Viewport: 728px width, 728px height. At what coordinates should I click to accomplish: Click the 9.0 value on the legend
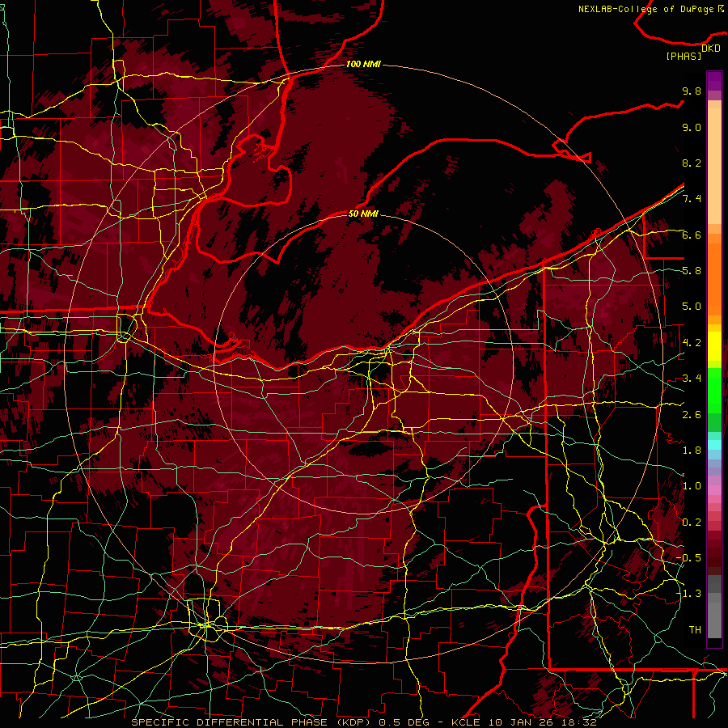pos(692,127)
